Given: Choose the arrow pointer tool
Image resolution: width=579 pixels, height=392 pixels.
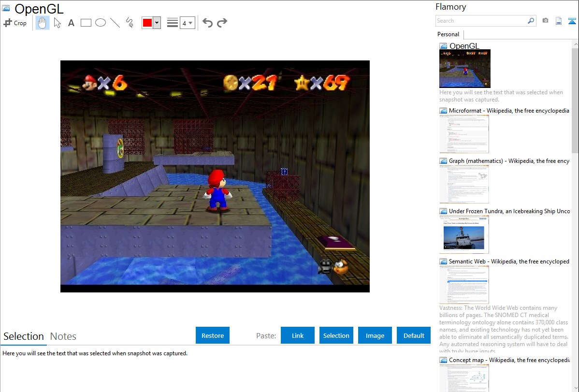Looking at the screenshot, I should (x=57, y=23).
